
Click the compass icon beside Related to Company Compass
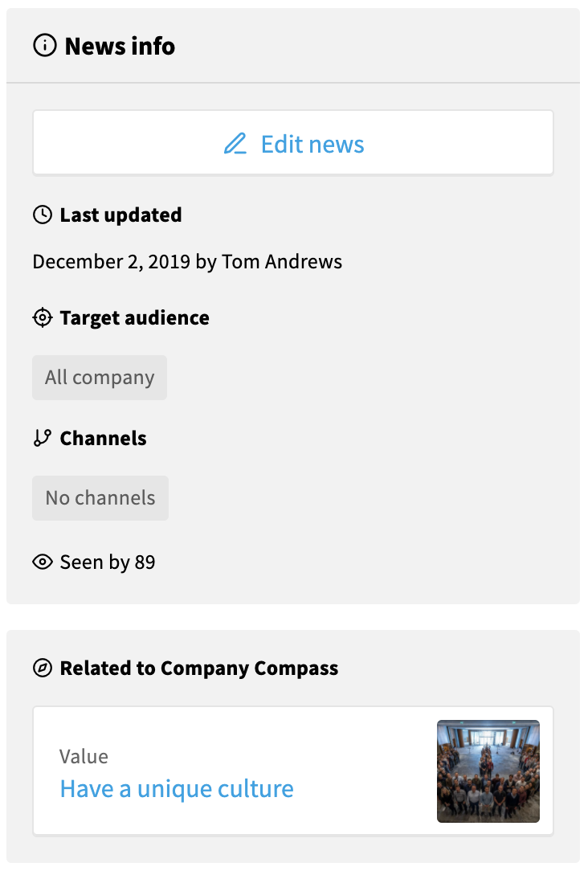[x=43, y=668]
